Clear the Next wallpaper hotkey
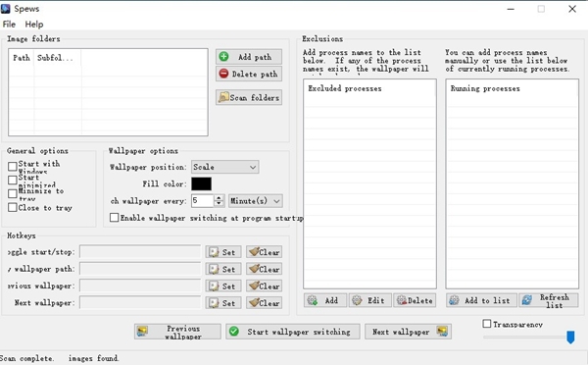Screen dimensions: 588x365 265,302
